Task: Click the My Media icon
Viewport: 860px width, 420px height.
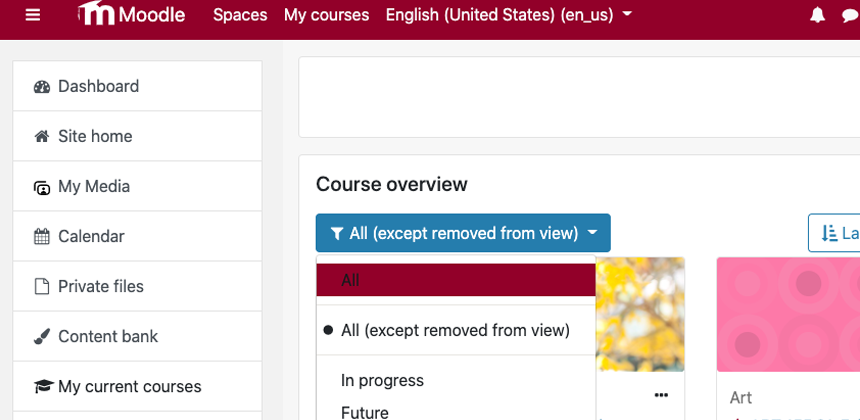Action: coord(42,187)
